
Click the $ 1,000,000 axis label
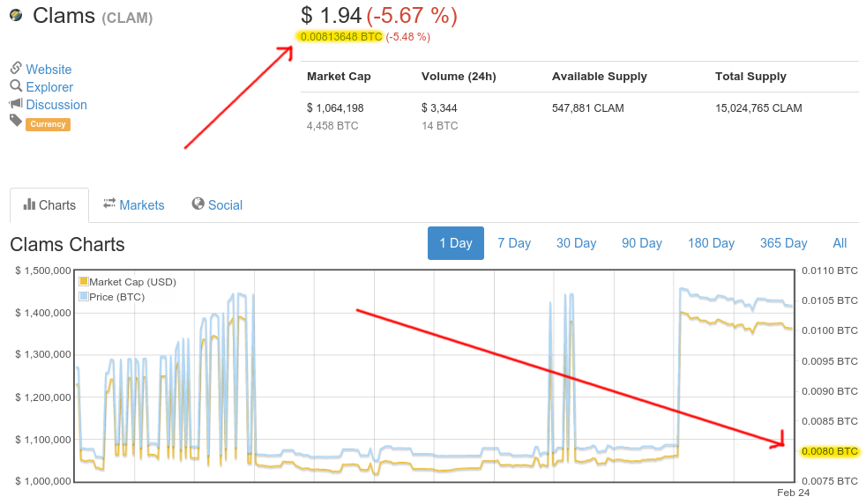pos(43,481)
